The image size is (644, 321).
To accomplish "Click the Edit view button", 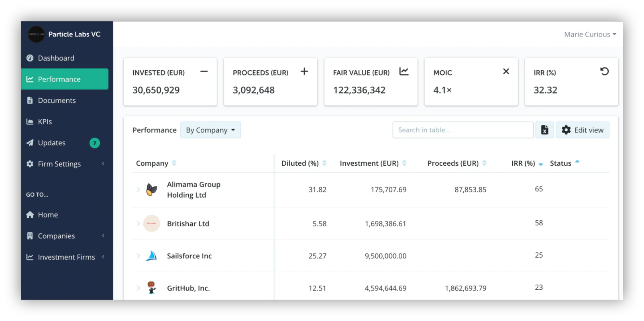I will (x=583, y=130).
